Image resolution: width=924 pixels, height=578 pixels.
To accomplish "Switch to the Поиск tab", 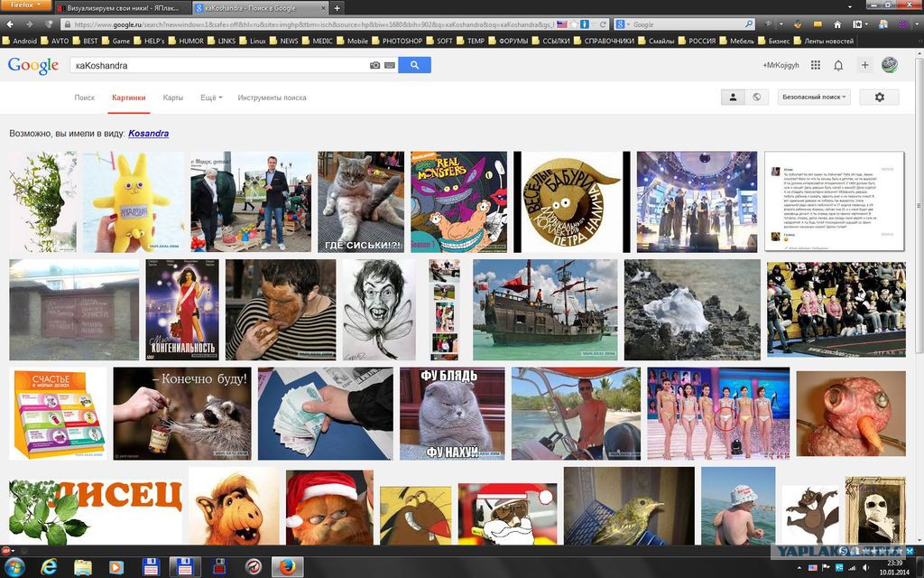I will point(84,98).
